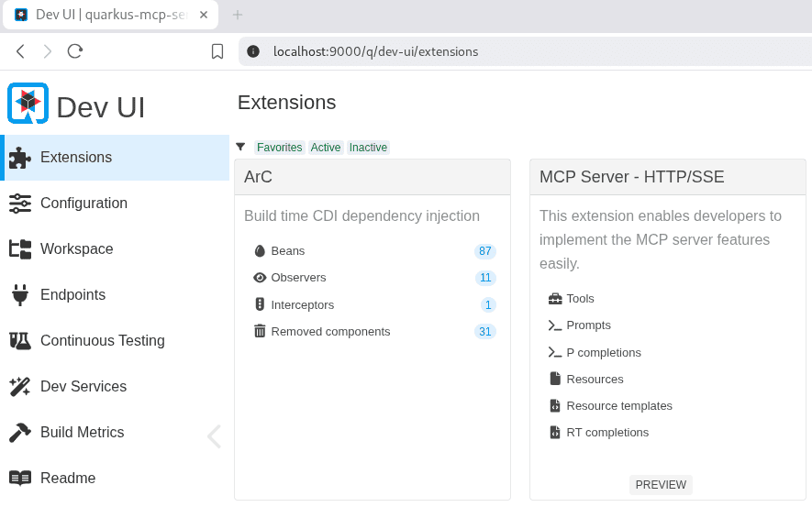Click the ArC card title
812x507 pixels.
coord(258,177)
